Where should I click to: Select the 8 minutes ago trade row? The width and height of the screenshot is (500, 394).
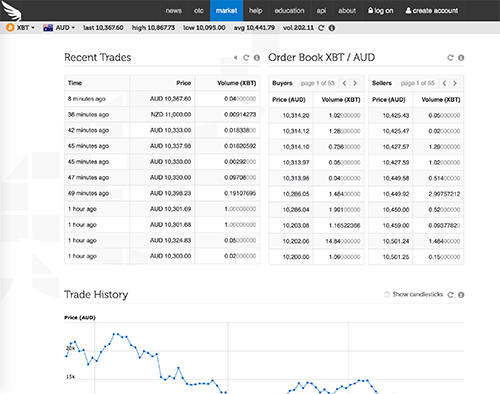click(x=162, y=99)
